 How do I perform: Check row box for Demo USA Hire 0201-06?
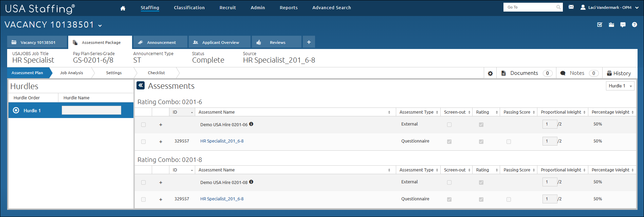click(x=143, y=125)
